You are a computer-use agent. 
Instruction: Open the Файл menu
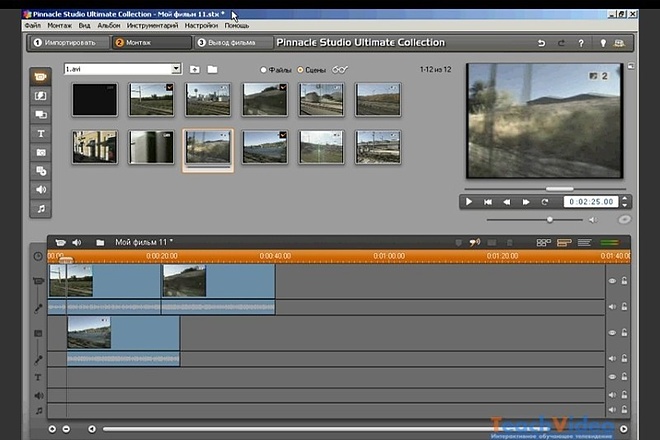pos(32,26)
